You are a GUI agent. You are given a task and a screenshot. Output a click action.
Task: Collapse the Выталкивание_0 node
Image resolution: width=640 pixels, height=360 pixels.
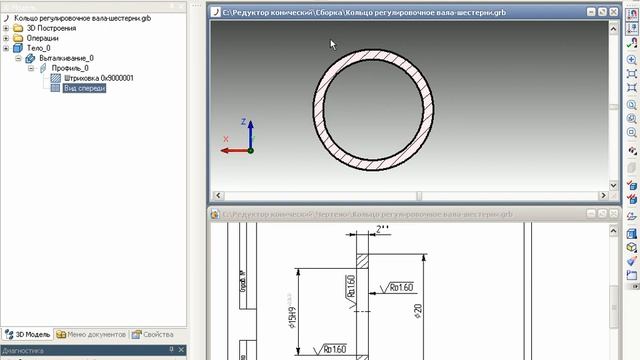tap(18, 58)
